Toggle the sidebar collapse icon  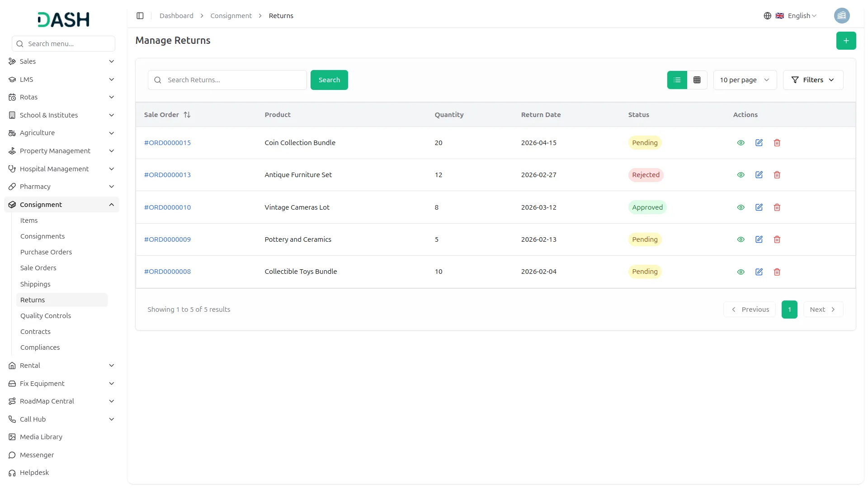[140, 16]
